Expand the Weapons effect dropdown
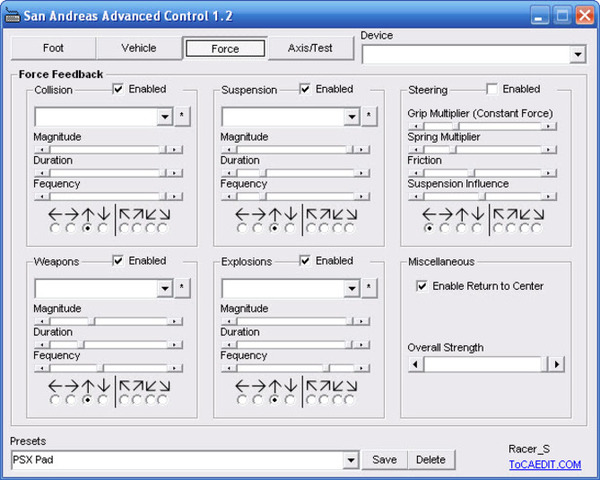This screenshot has width=600, height=480. click(x=165, y=288)
